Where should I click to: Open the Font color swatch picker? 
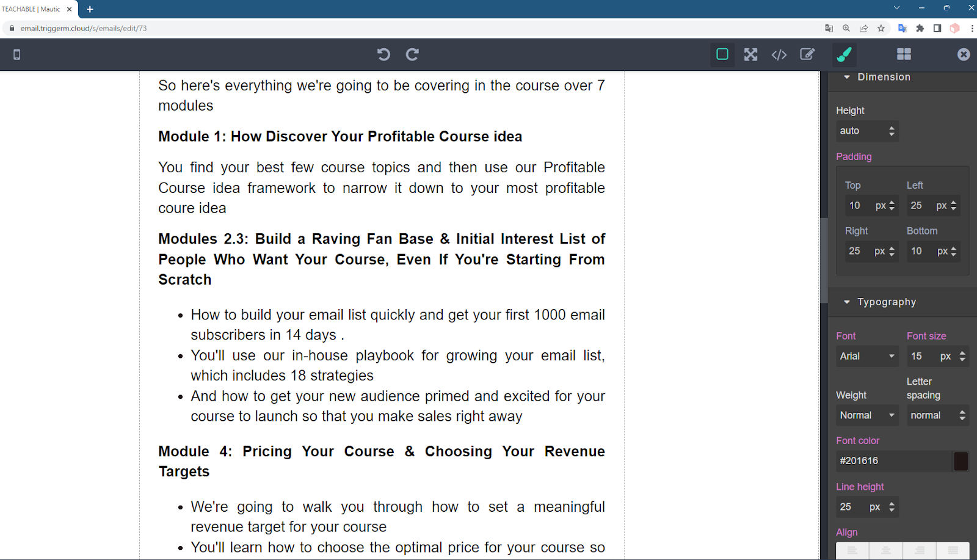click(961, 461)
